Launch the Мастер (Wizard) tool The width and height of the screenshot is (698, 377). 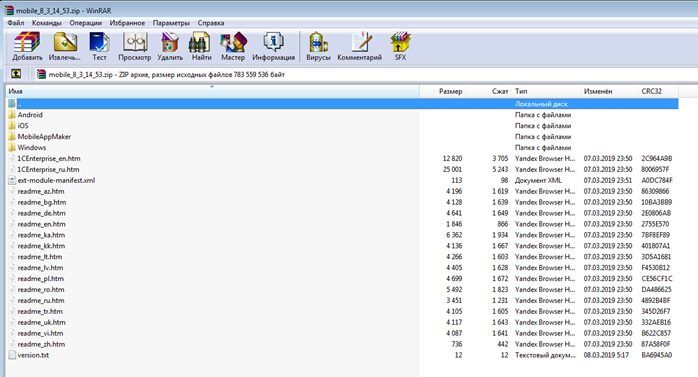pos(233,43)
